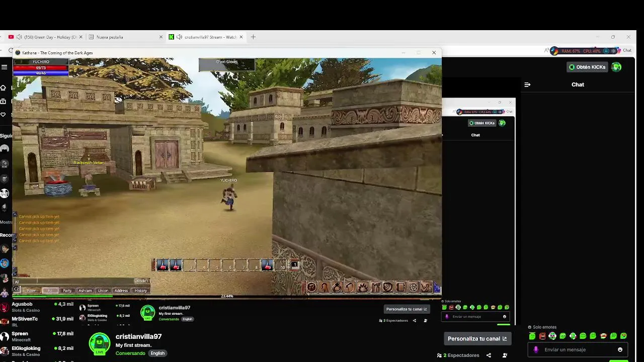Open the wheel icon in game menu bar
Image resolution: width=644 pixels, height=362 pixels.
[x=414, y=287]
